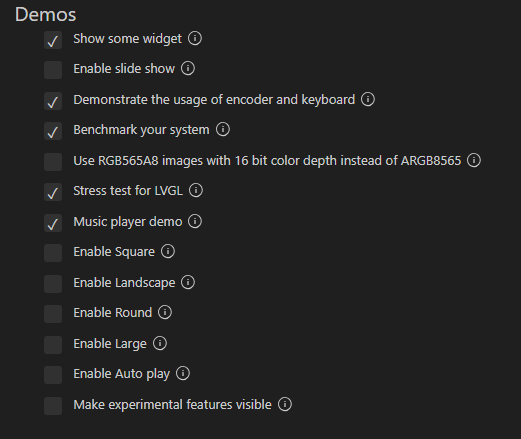This screenshot has height=439, width=521.
Task: Uncheck the Show some widget checkbox
Action: [53, 40]
